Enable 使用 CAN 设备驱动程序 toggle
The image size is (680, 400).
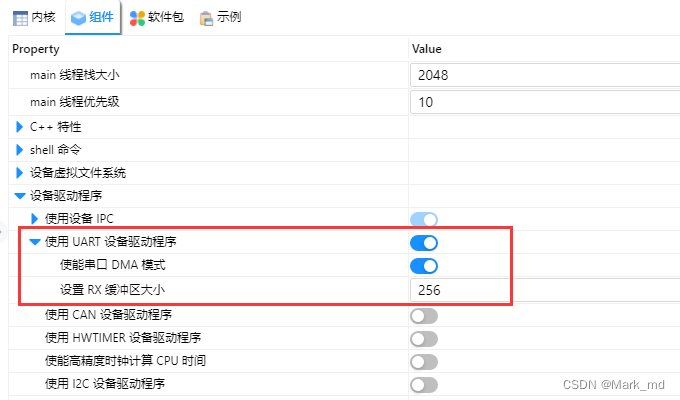click(x=424, y=316)
